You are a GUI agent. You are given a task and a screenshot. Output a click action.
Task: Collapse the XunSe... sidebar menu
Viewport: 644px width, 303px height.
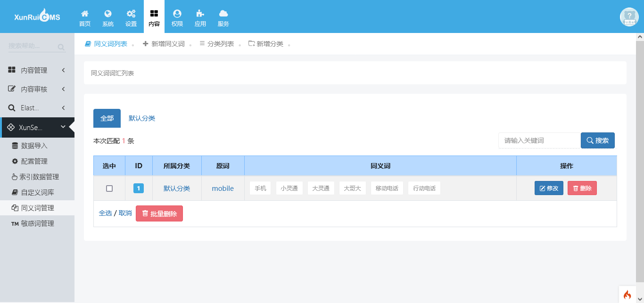click(37, 127)
